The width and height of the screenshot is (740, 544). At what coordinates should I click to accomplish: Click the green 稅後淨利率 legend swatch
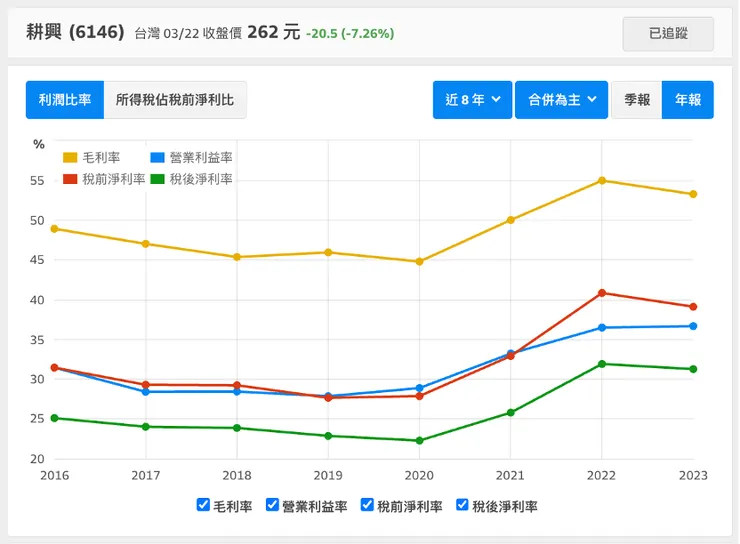pos(157,179)
